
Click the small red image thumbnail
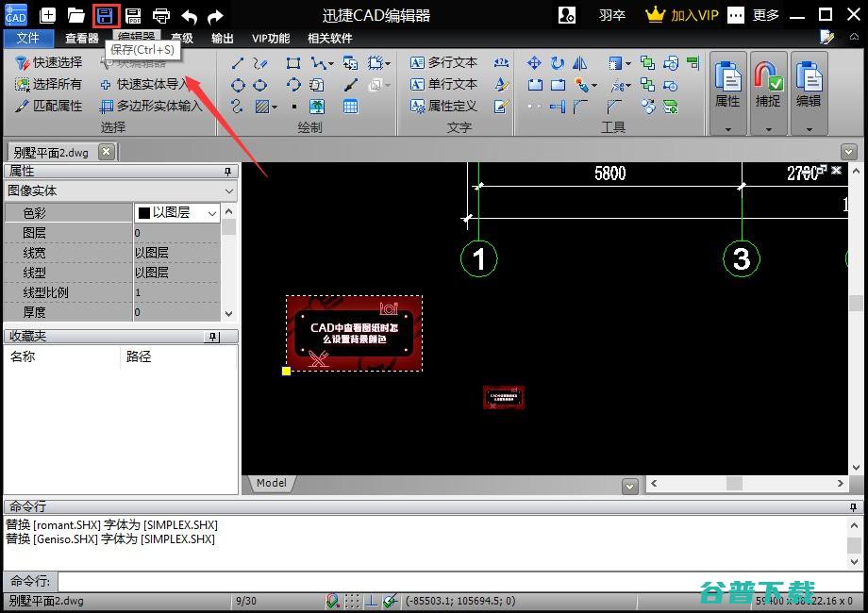click(x=503, y=397)
